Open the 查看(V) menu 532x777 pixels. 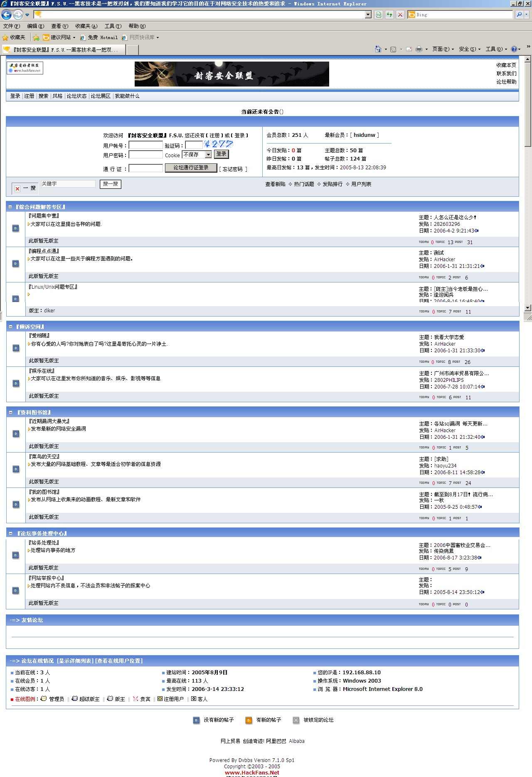(59, 26)
